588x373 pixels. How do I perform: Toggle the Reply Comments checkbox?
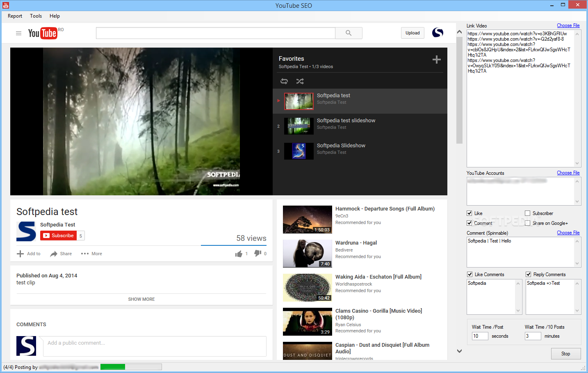click(x=528, y=275)
